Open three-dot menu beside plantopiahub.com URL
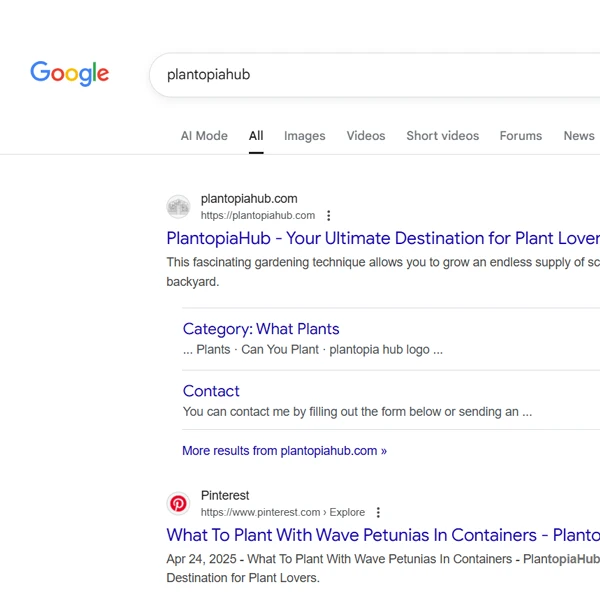Screen dimensions: 600x600 tap(329, 215)
